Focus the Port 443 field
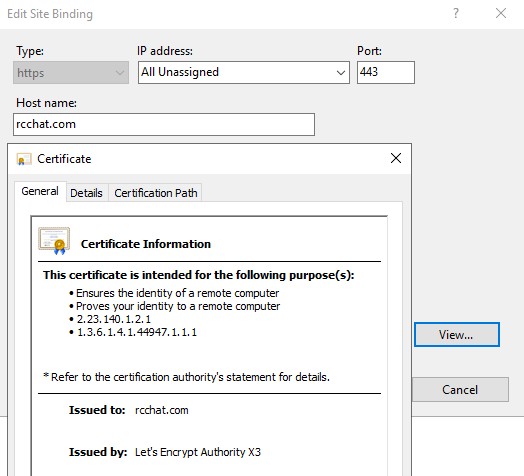This screenshot has height=476, width=524. click(x=386, y=72)
